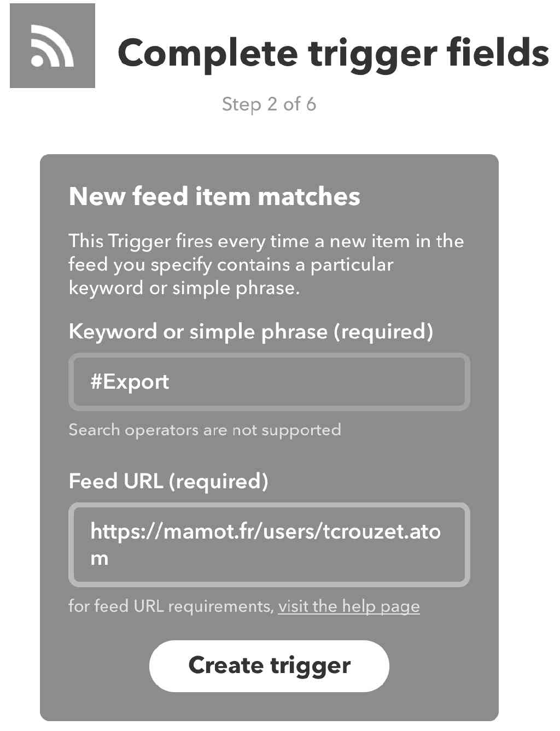
Task: Click "(required)" next to Feed URL
Action: (x=219, y=481)
